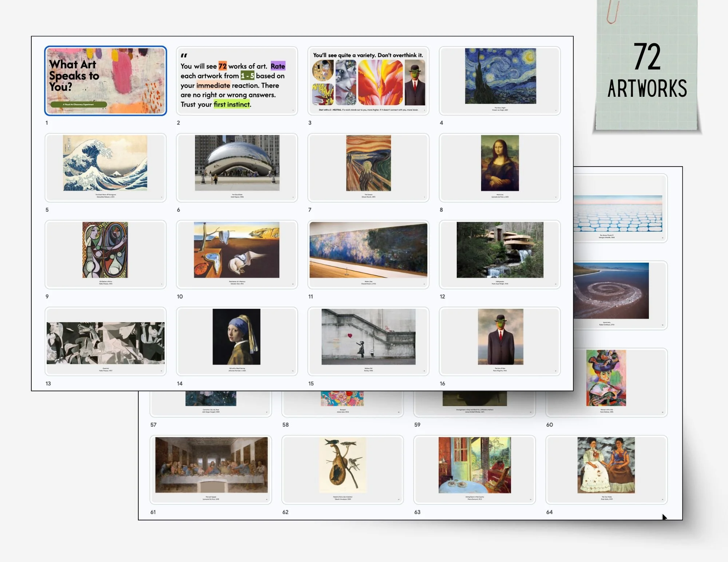Select the "What Art Speaks to You?" title slide

tap(106, 81)
